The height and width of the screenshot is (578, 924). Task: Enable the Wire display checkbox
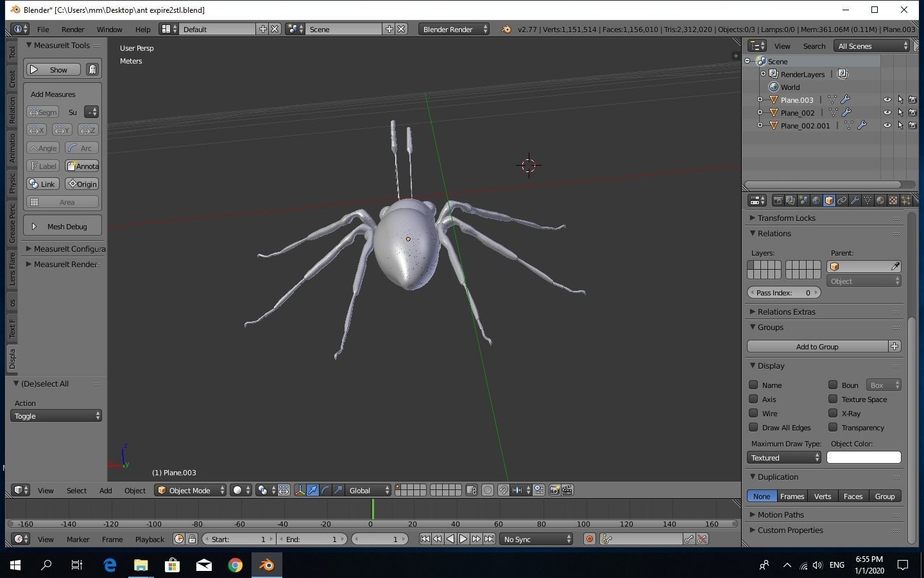click(753, 413)
